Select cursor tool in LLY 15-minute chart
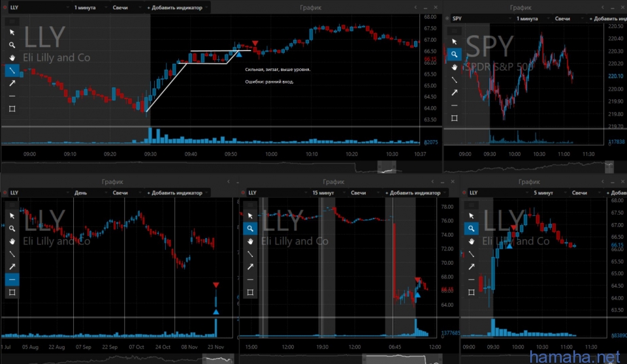Viewport: 627px width, 364px height. coord(250,216)
